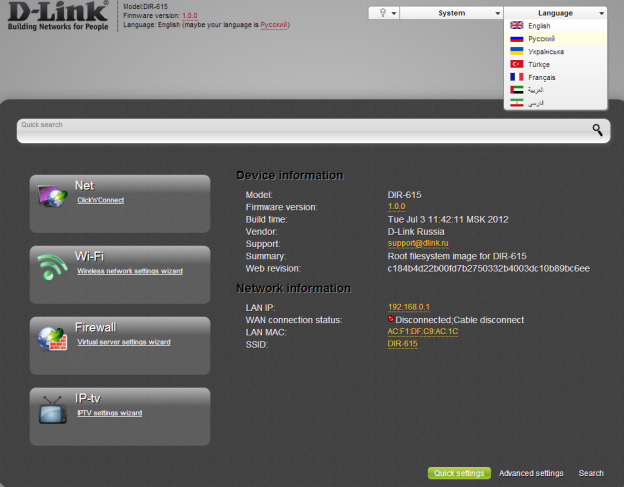Click the Build time value
The height and width of the screenshot is (487, 624).
[x=448, y=220]
